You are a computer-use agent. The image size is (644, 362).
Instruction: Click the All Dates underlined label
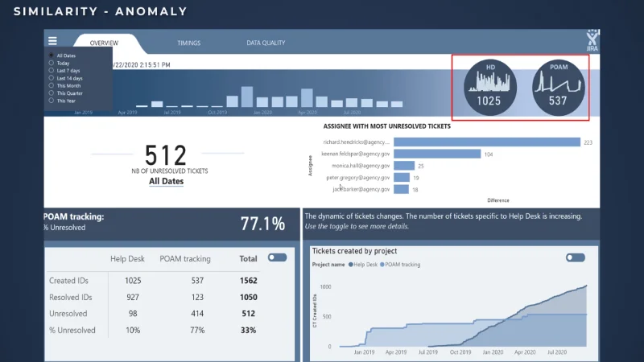point(166,181)
